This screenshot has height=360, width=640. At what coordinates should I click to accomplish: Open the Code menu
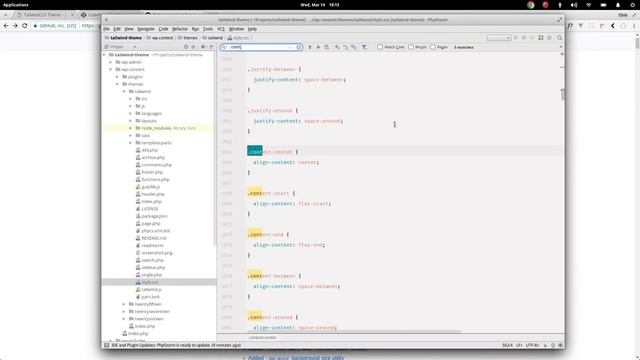point(163,29)
